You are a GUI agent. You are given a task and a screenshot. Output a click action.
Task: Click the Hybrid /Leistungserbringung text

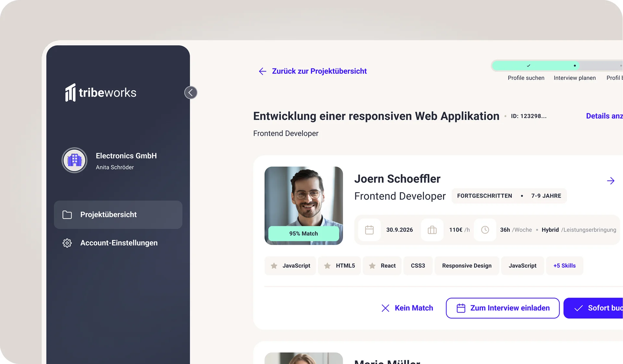[579, 230]
